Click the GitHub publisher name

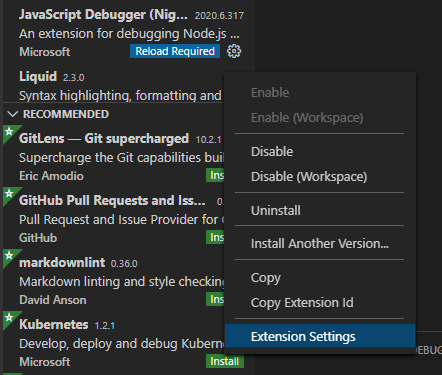coord(38,238)
